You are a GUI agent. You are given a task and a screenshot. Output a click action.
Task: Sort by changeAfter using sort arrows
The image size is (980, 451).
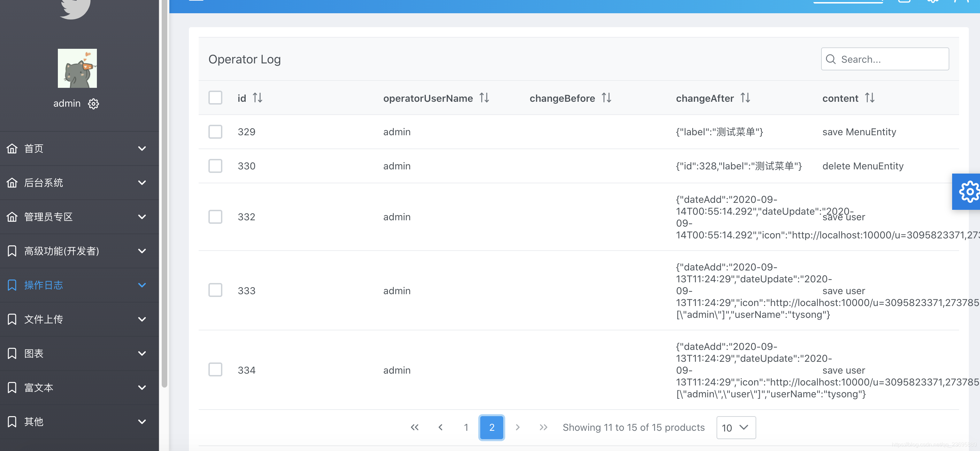click(x=745, y=98)
